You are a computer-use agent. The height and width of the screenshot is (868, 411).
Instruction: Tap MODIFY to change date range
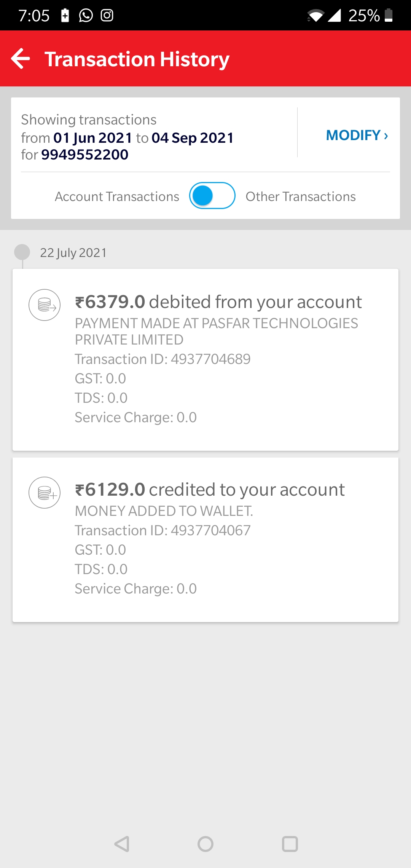pos(357,135)
